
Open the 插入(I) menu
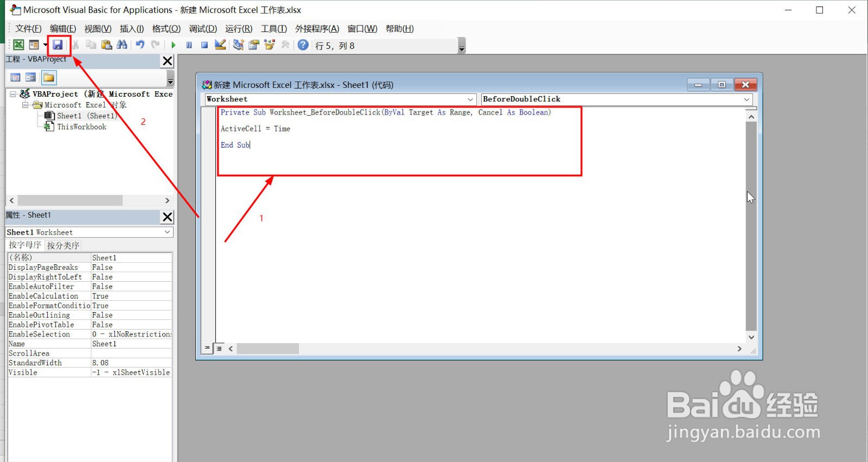132,29
